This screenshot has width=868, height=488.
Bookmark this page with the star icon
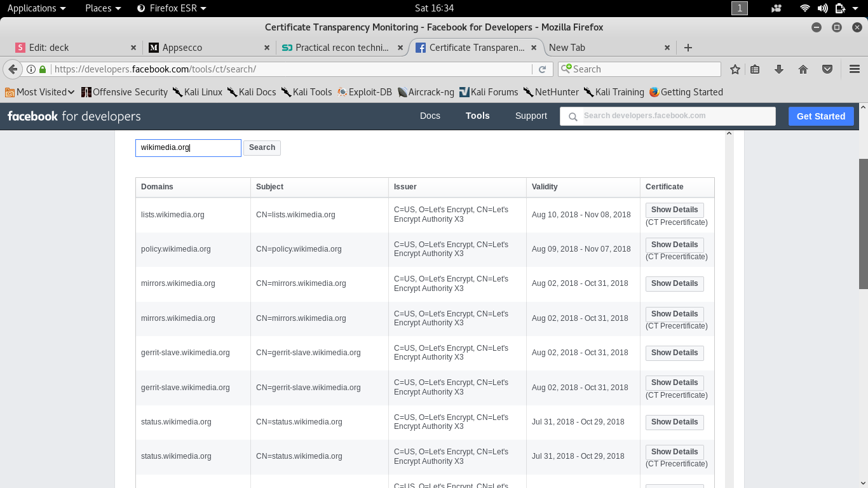(x=735, y=69)
